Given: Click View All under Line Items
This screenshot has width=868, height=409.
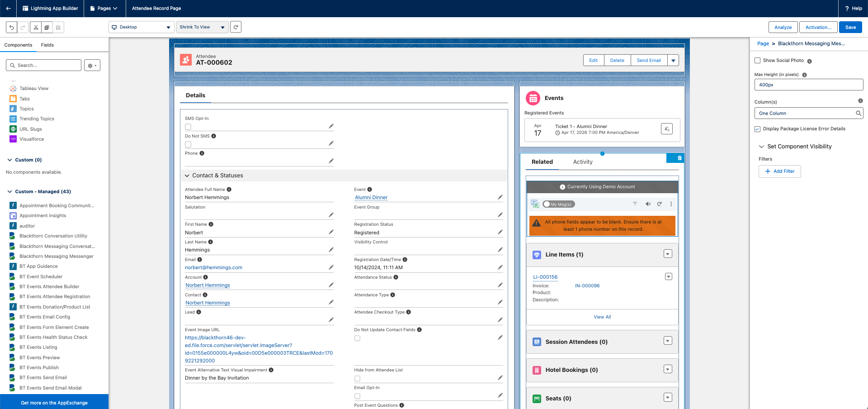Looking at the screenshot, I should pos(602,317).
